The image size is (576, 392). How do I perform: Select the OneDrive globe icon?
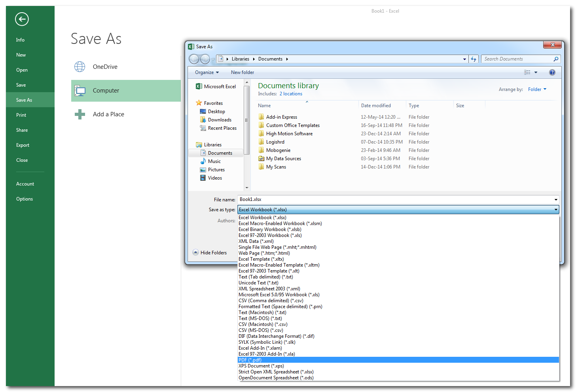point(80,67)
